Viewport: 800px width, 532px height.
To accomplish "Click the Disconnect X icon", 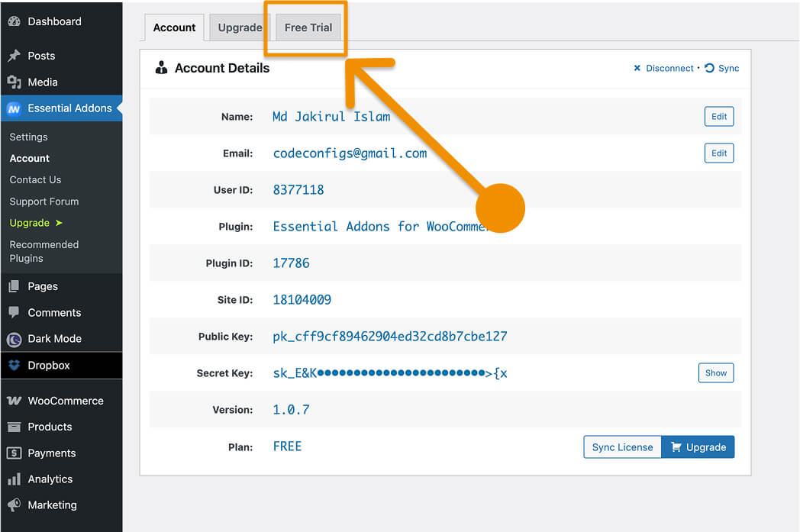I will click(x=637, y=68).
